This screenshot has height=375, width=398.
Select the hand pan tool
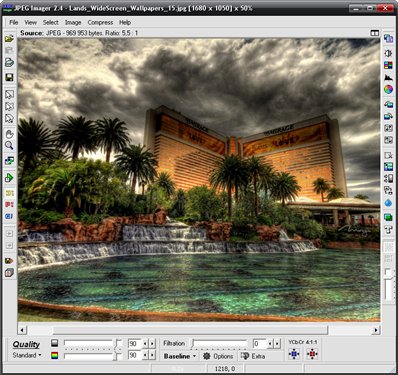9,134
